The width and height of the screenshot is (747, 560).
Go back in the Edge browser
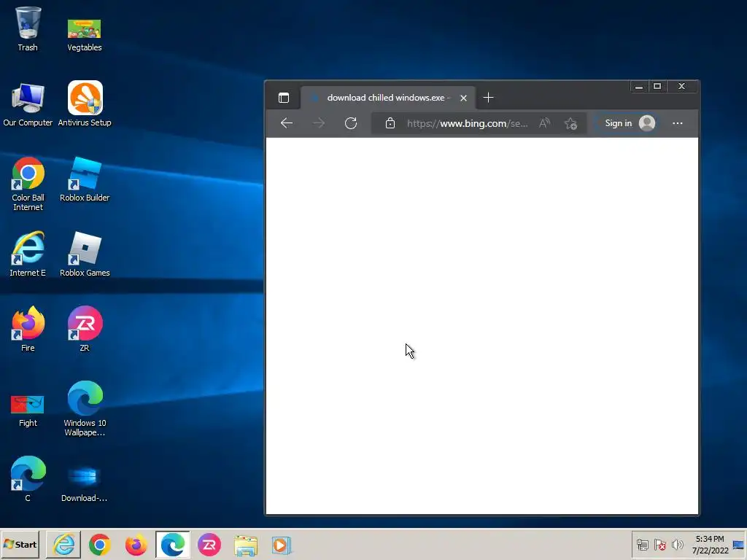click(x=286, y=123)
